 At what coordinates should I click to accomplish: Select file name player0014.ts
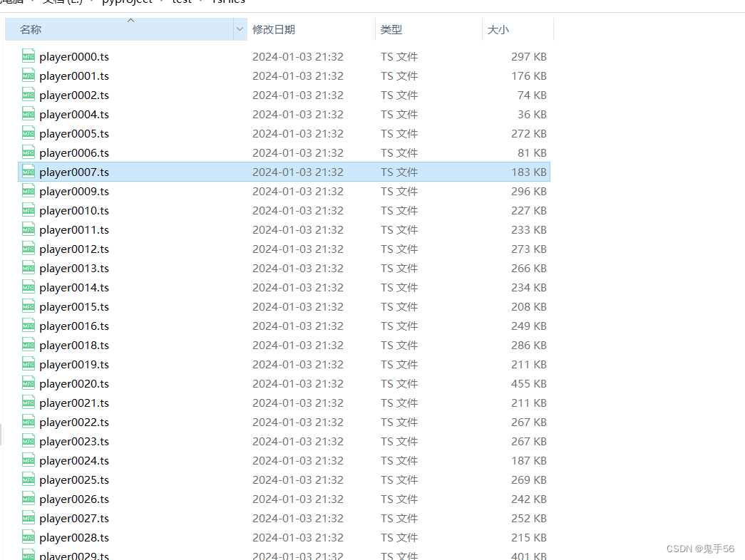74,288
